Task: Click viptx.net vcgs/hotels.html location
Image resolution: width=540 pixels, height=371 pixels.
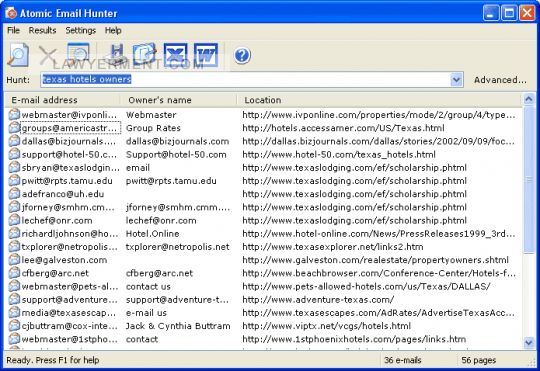Action: click(x=327, y=326)
